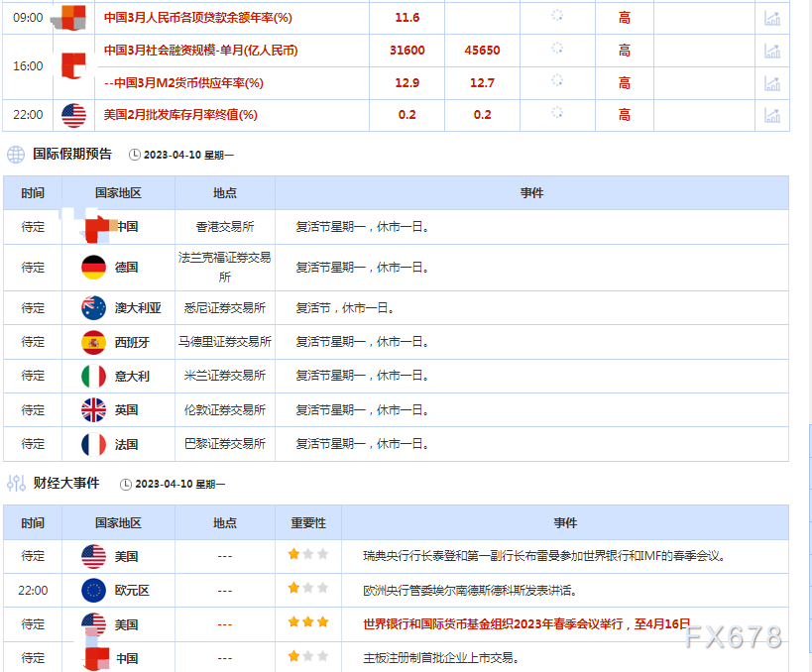Click the Australia flag icon
Image resolution: width=812 pixels, height=672 pixels.
[93, 307]
